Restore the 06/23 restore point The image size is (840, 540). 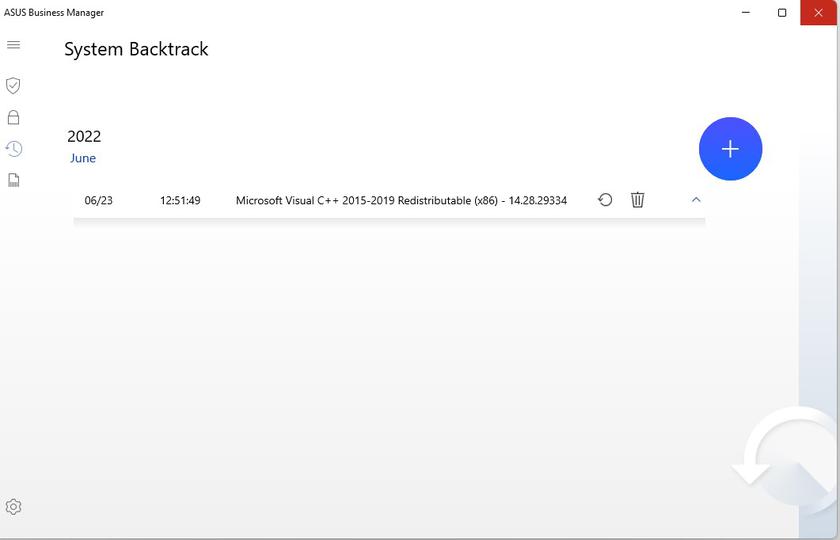[x=605, y=200]
